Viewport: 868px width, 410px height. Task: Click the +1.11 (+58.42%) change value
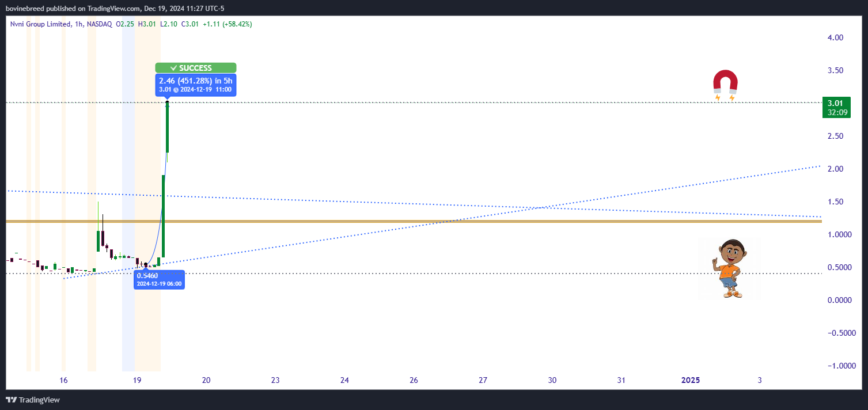228,24
